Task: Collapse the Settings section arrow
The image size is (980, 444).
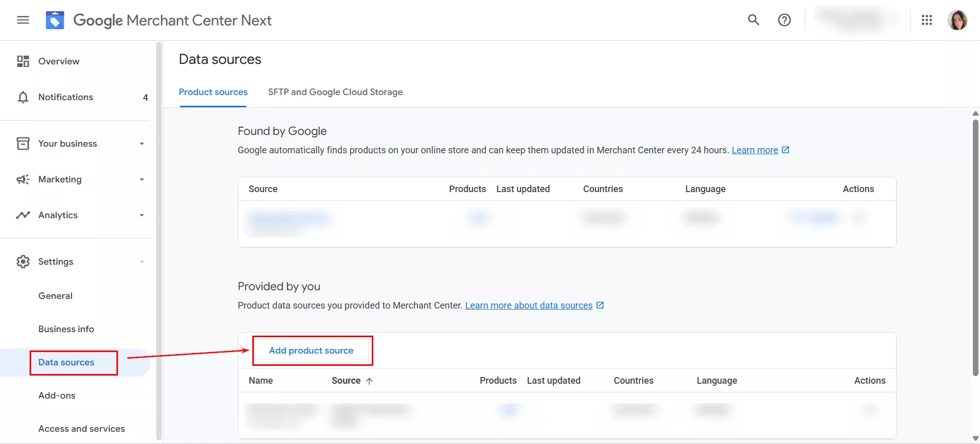Action: pyautogui.click(x=141, y=262)
